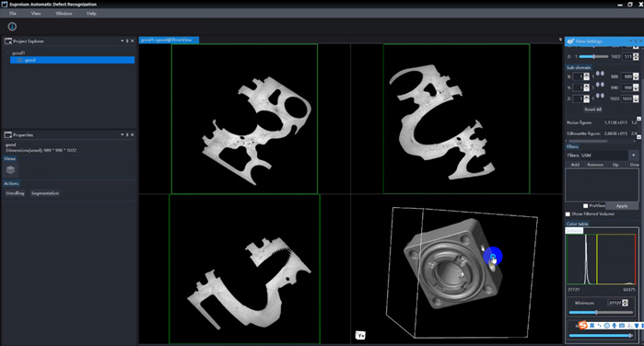
Task: Click the Segmentation action button
Action: click(45, 193)
